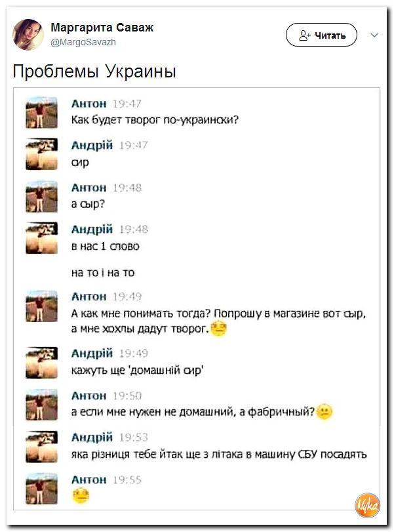
Task: Click the dizzy emoji after 'творог.'
Action: point(219,329)
